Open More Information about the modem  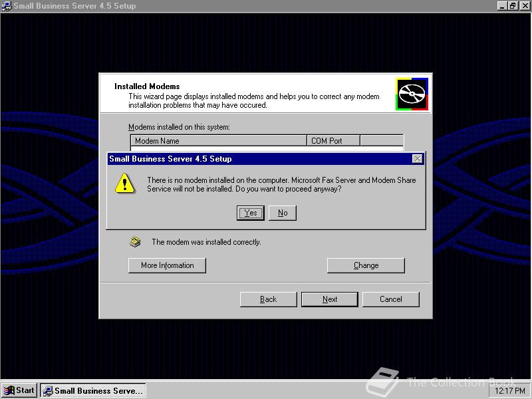tap(168, 265)
